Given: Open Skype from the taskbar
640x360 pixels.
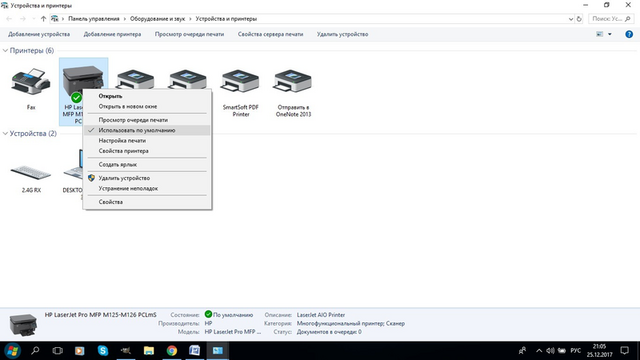Looking at the screenshot, I should pos(103,351).
